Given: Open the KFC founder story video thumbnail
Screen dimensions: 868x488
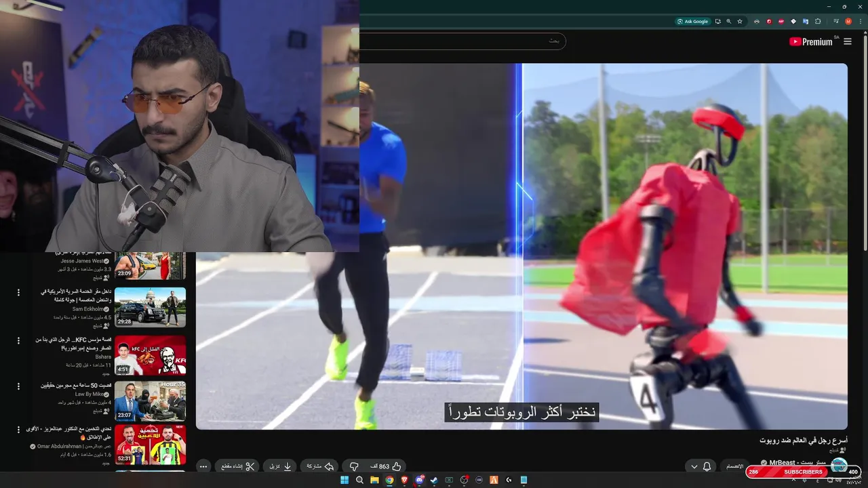Looking at the screenshot, I should (x=150, y=355).
